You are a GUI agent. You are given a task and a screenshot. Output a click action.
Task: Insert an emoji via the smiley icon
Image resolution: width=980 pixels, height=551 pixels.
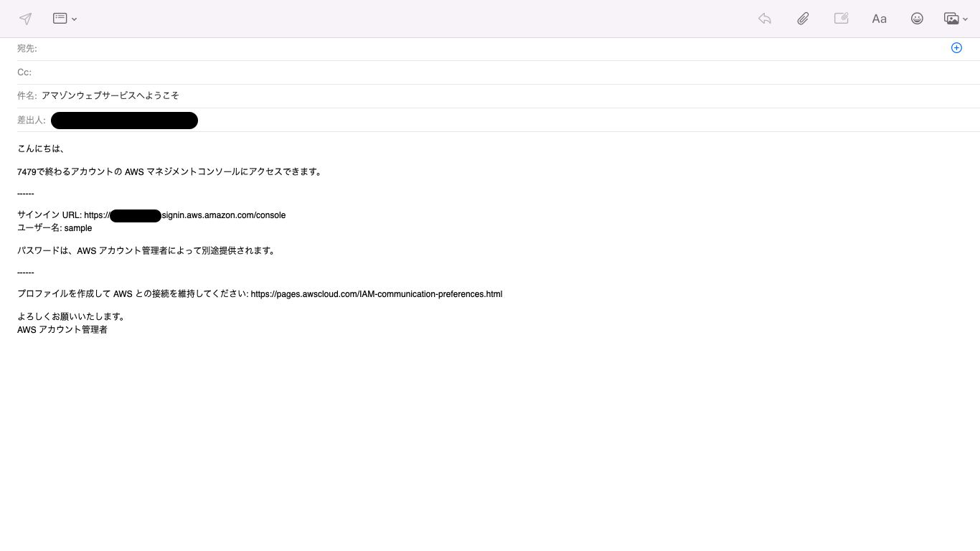917,19
